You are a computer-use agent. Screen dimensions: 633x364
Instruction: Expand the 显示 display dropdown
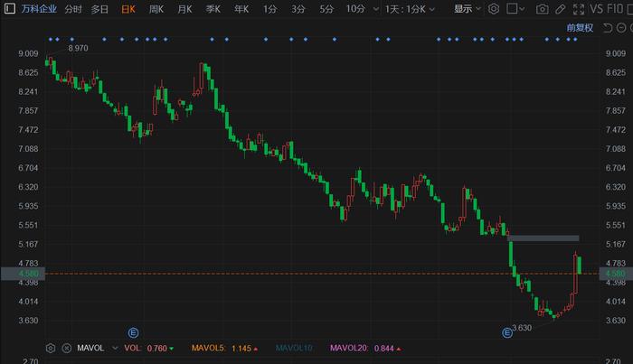click(468, 9)
